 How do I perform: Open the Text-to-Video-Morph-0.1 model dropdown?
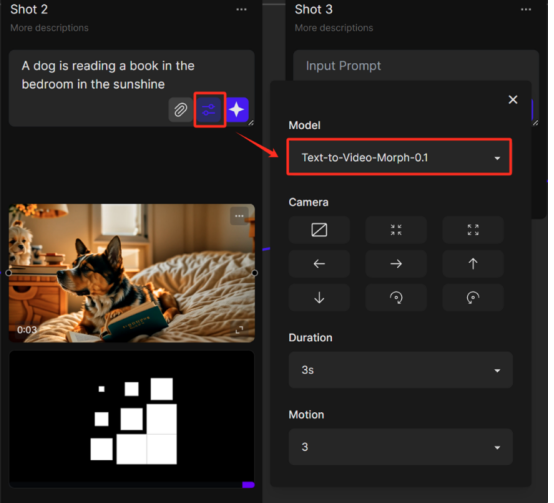point(399,157)
